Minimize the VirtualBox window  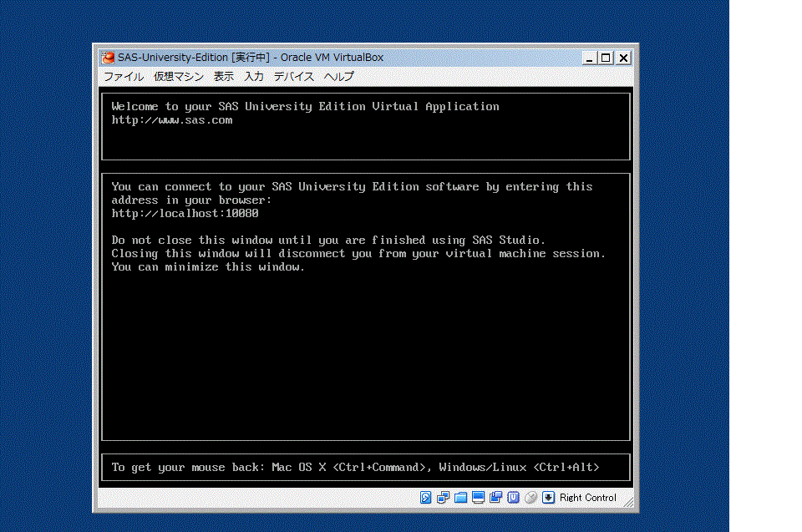pyautogui.click(x=589, y=58)
